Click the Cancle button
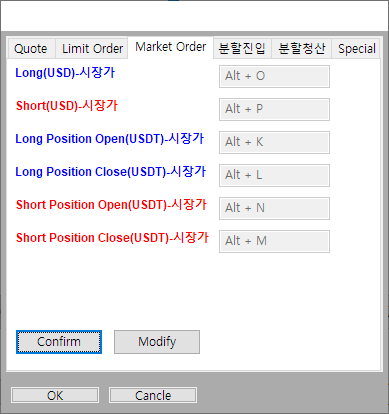This screenshot has width=389, height=414. click(x=153, y=395)
